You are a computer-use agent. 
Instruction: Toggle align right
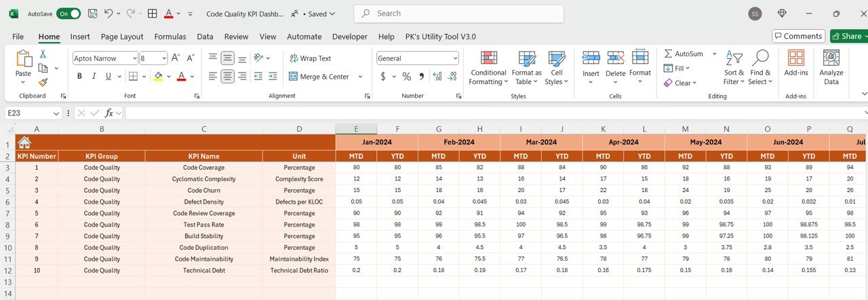(x=243, y=77)
